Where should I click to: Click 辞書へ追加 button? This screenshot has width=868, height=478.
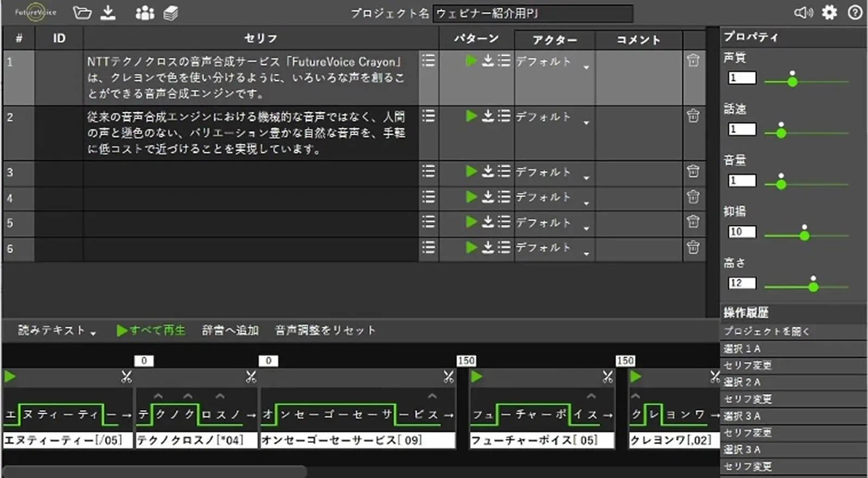coord(230,330)
